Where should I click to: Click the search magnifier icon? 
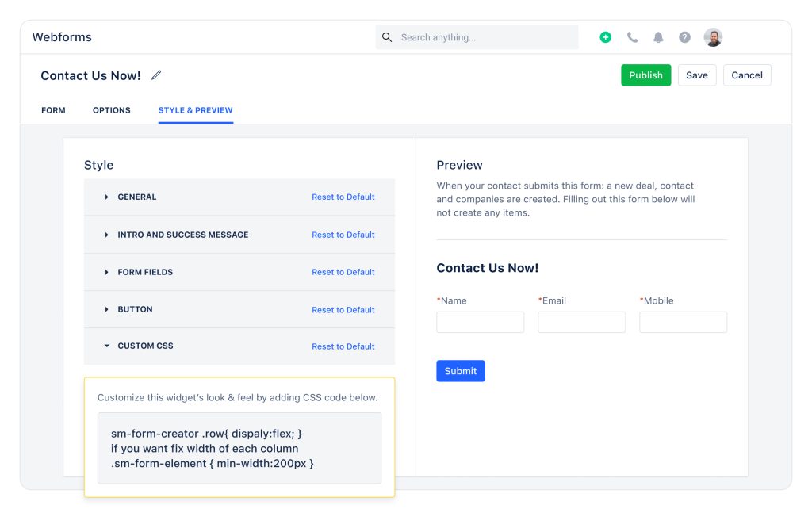387,36
